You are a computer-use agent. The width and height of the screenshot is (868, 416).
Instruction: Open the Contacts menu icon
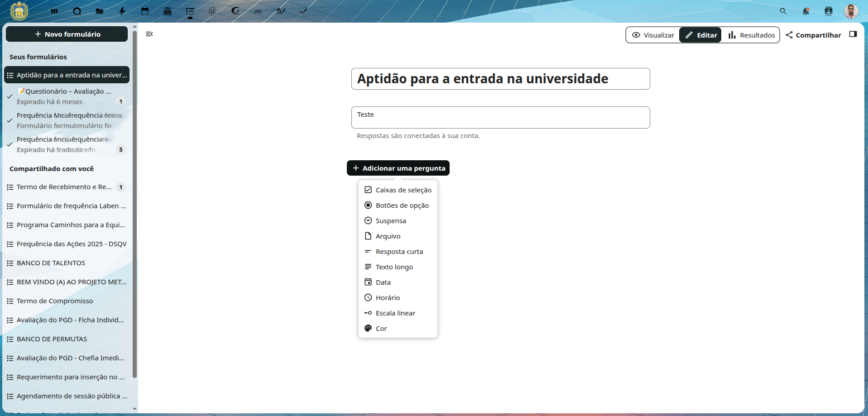(x=828, y=11)
